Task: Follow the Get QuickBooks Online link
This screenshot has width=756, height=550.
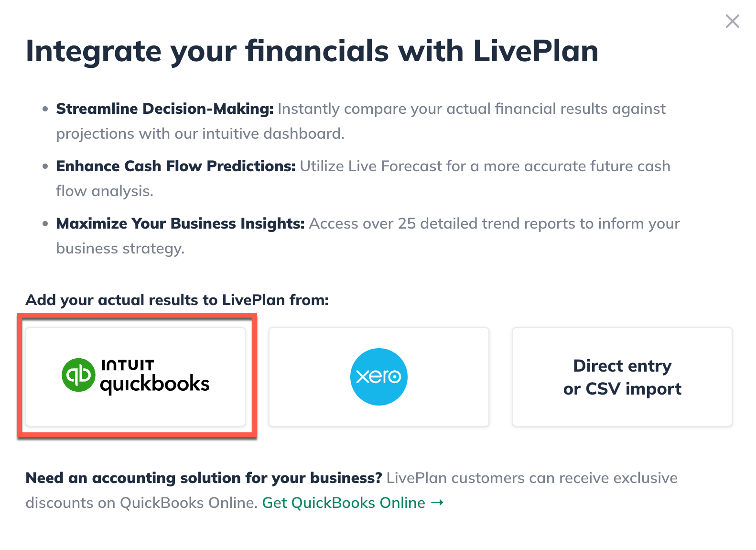Action: pos(344,503)
